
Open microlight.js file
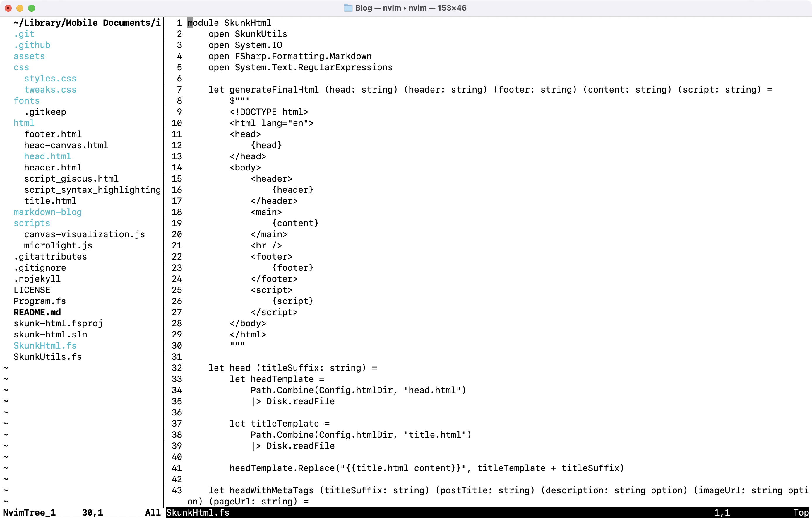58,245
